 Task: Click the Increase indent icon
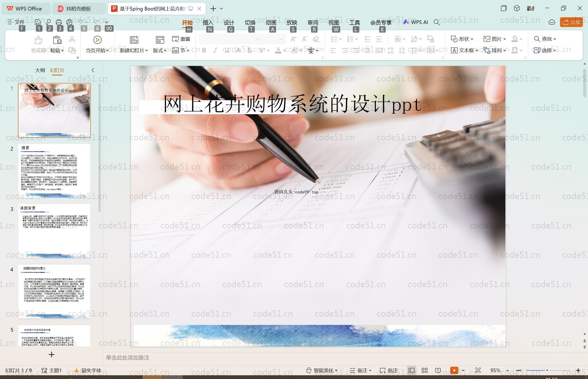point(379,39)
